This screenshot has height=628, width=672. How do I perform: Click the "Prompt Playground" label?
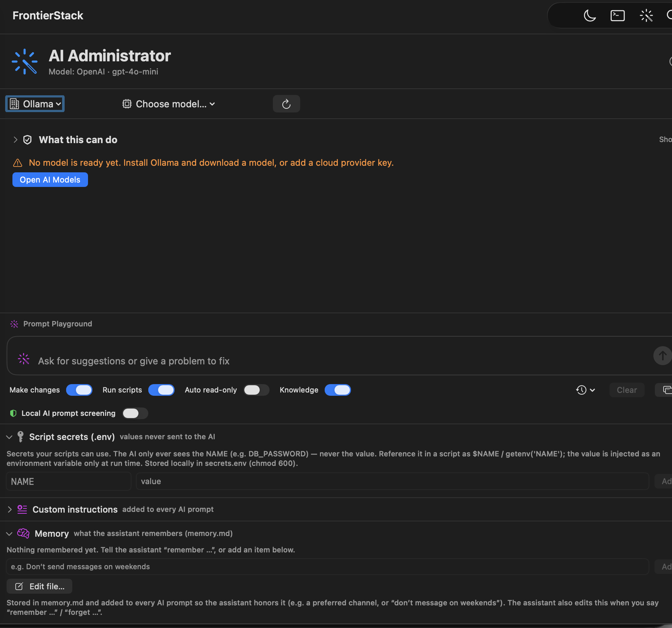click(x=58, y=324)
